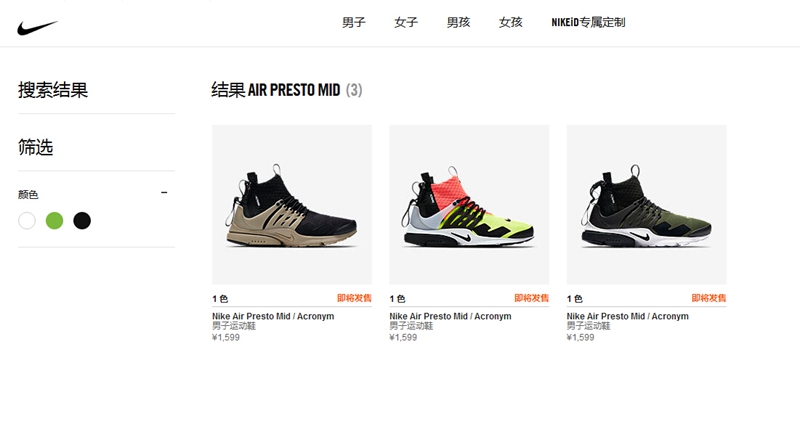Open the 女孩 category
Image resolution: width=800 pixels, height=421 pixels.
(511, 22)
